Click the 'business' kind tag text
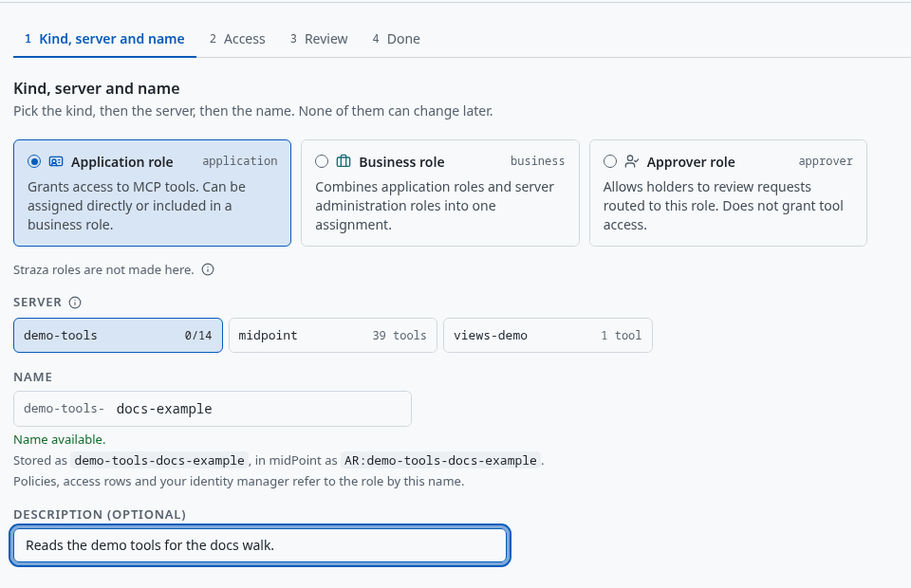Image resolution: width=911 pixels, height=588 pixels. (x=537, y=161)
